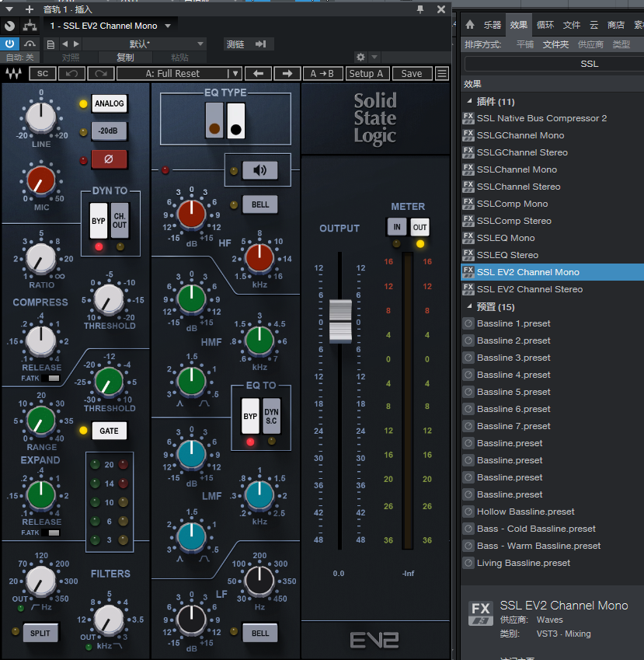Collapse the 插件 (11) group
Image resolution: width=644 pixels, height=660 pixels.
pyautogui.click(x=470, y=101)
